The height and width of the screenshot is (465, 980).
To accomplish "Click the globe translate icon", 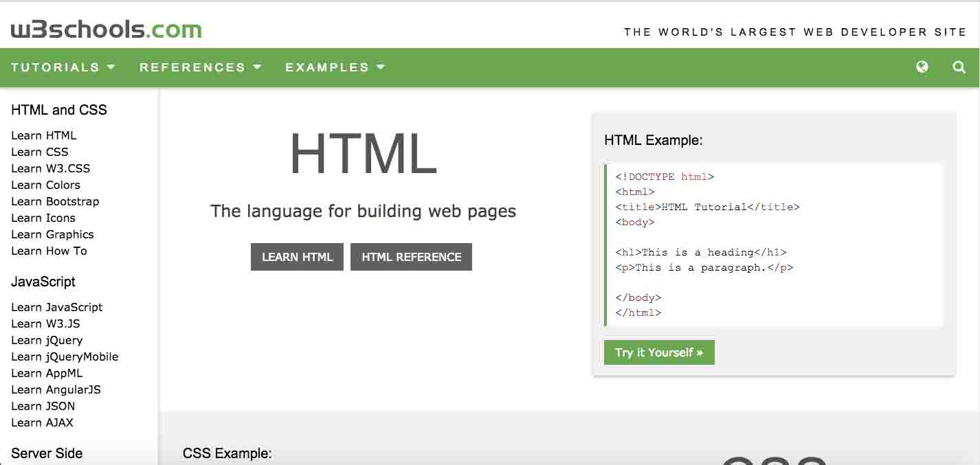I will tap(922, 67).
